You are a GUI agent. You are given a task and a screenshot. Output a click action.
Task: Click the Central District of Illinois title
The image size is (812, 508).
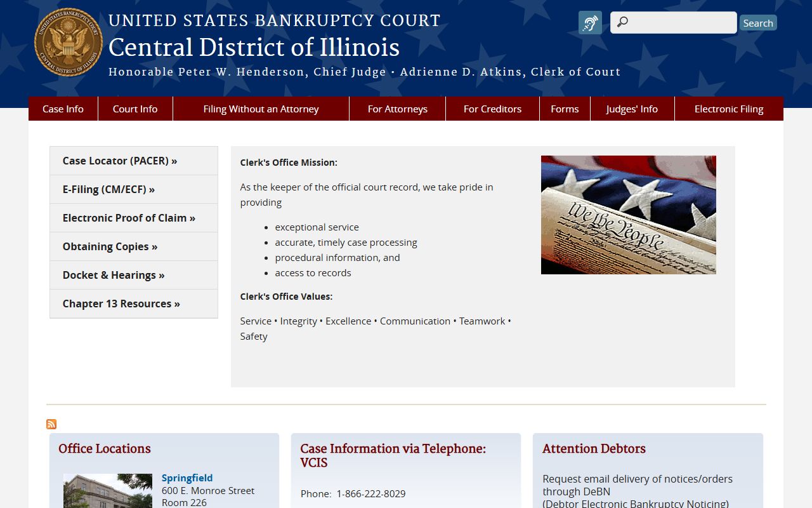(x=254, y=48)
